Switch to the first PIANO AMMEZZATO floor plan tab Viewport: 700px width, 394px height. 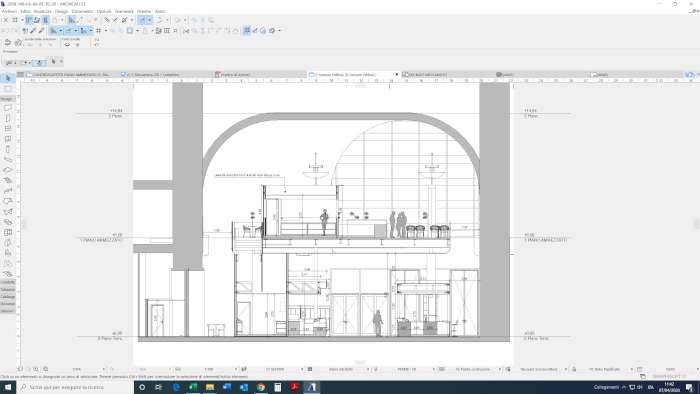pos(71,75)
